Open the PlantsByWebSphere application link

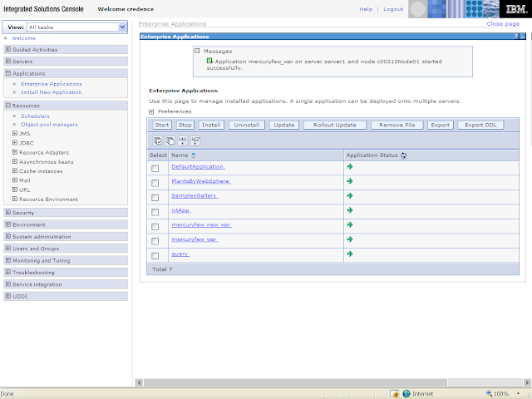[201, 181]
